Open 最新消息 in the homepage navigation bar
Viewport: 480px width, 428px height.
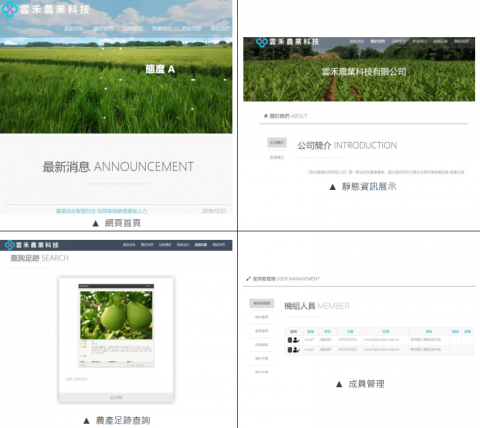[74, 29]
